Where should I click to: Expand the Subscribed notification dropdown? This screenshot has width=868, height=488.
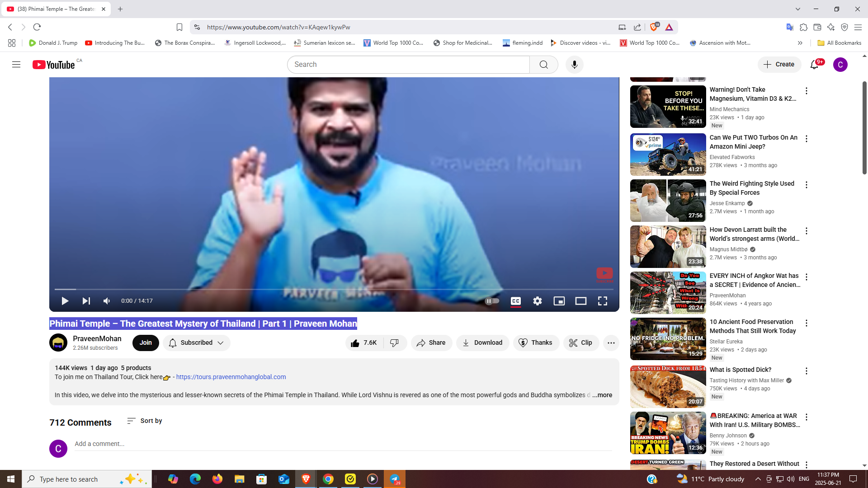click(x=197, y=343)
